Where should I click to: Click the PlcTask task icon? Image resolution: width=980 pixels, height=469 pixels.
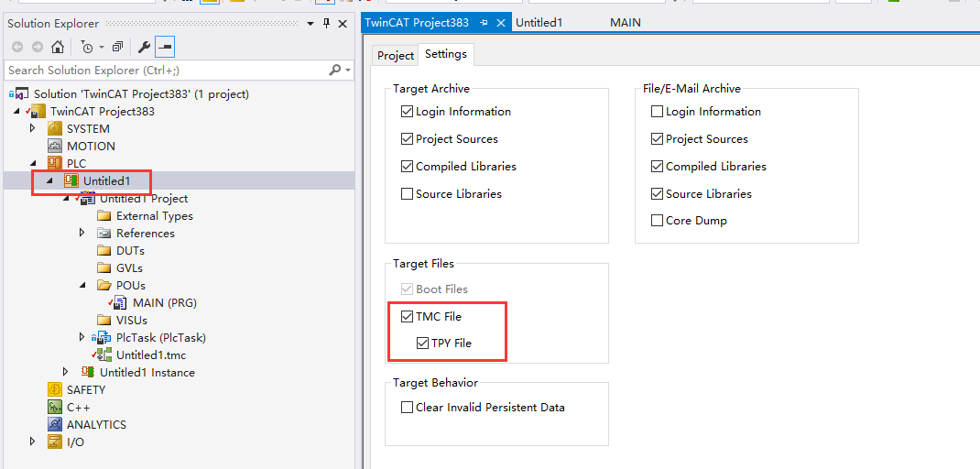click(x=103, y=338)
